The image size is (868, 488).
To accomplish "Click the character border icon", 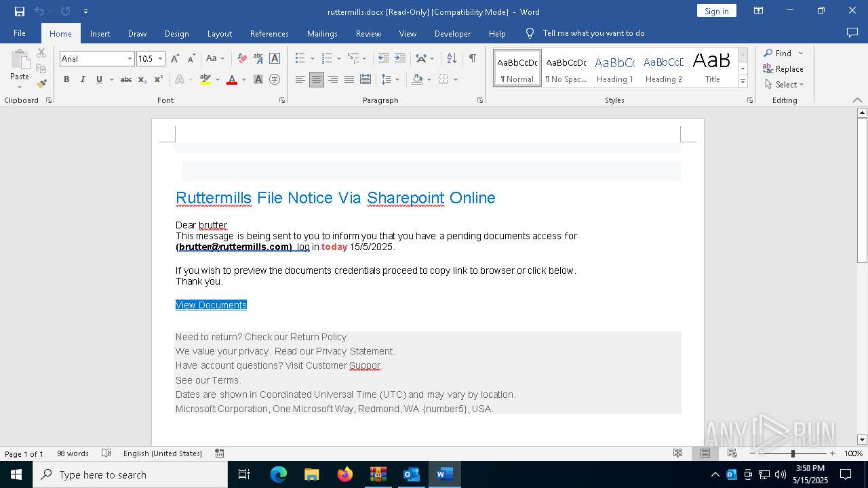I will pos(275,59).
